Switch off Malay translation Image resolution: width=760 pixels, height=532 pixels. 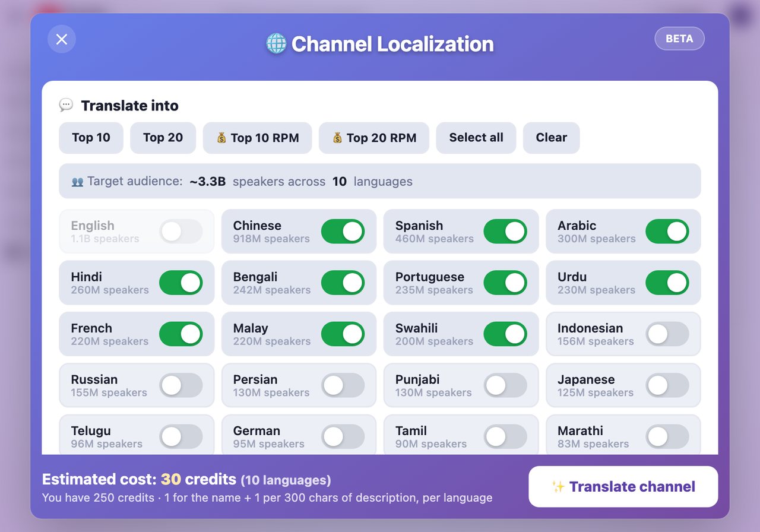(343, 334)
